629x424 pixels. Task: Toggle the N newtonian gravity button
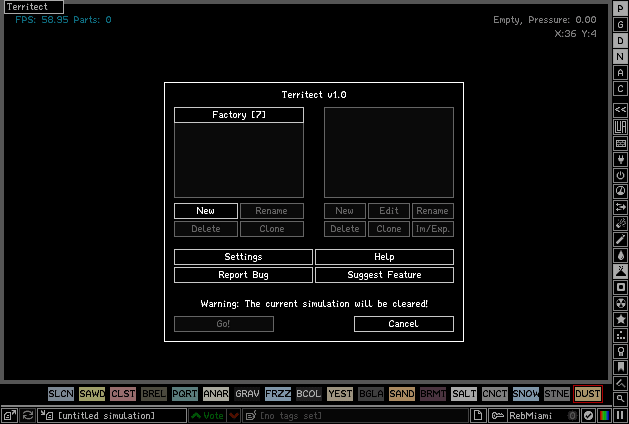coord(620,57)
